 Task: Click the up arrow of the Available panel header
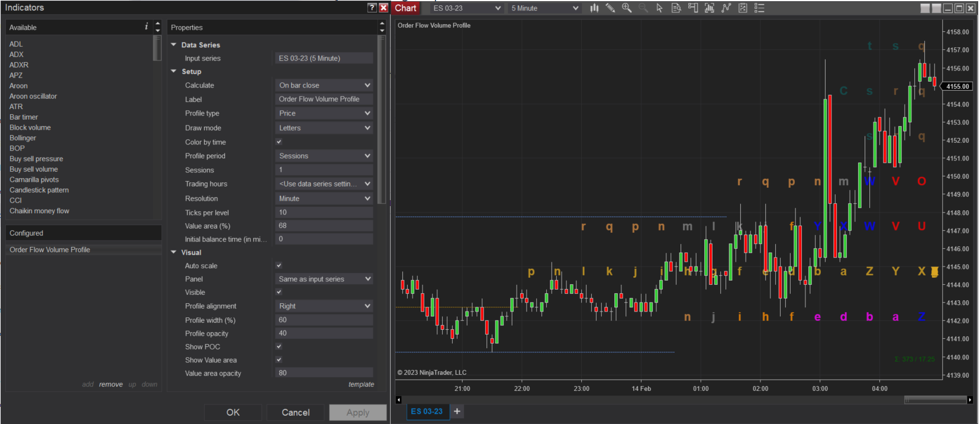157,24
